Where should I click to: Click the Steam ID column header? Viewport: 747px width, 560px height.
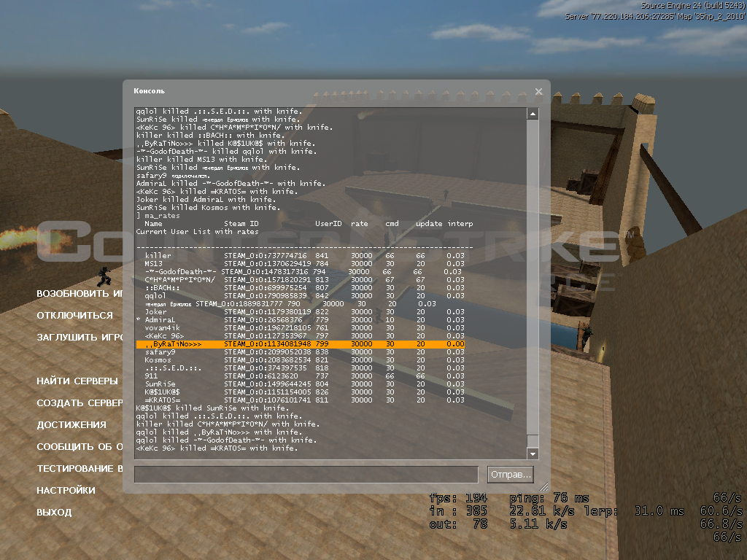(x=241, y=223)
